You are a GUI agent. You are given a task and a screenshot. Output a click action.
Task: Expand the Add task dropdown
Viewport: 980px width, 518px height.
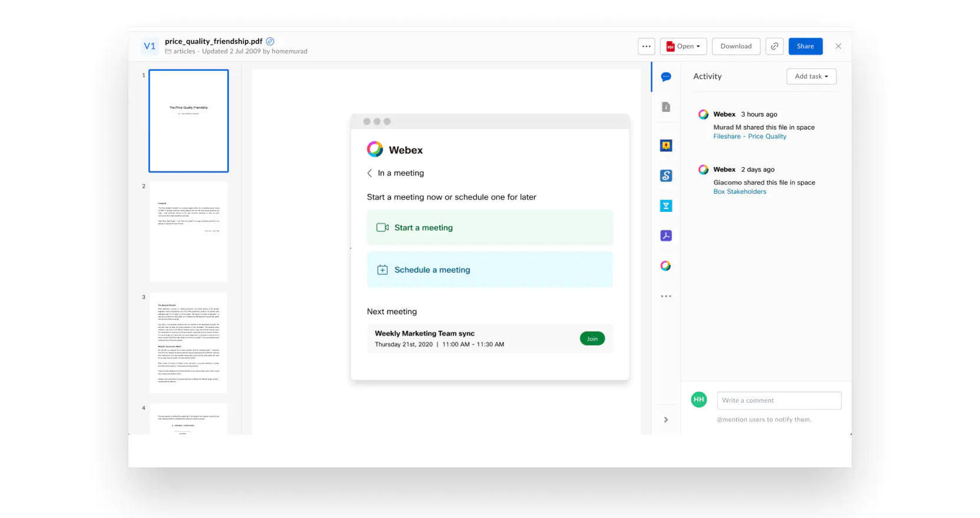[811, 77]
